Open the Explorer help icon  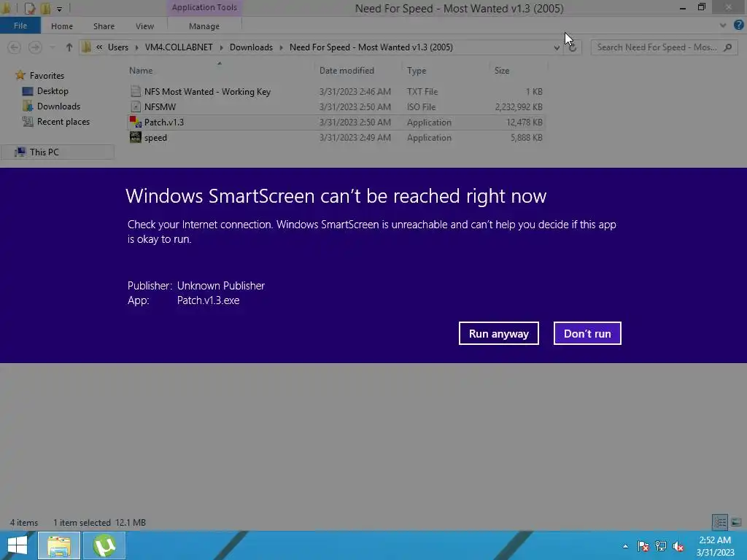click(x=738, y=26)
